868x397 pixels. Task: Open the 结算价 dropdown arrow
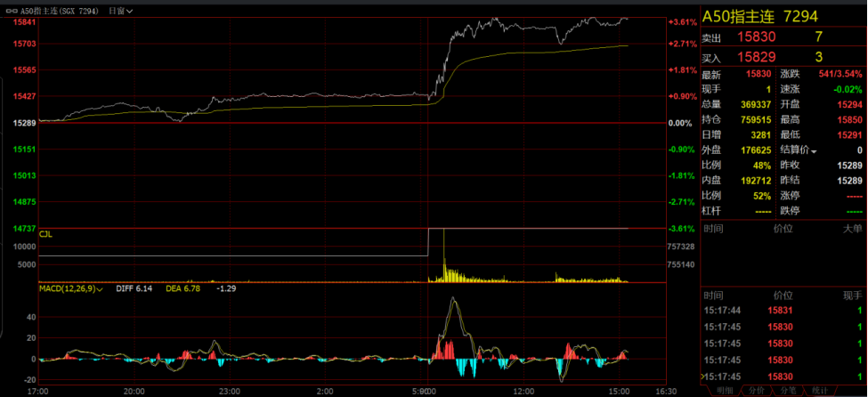(814, 151)
